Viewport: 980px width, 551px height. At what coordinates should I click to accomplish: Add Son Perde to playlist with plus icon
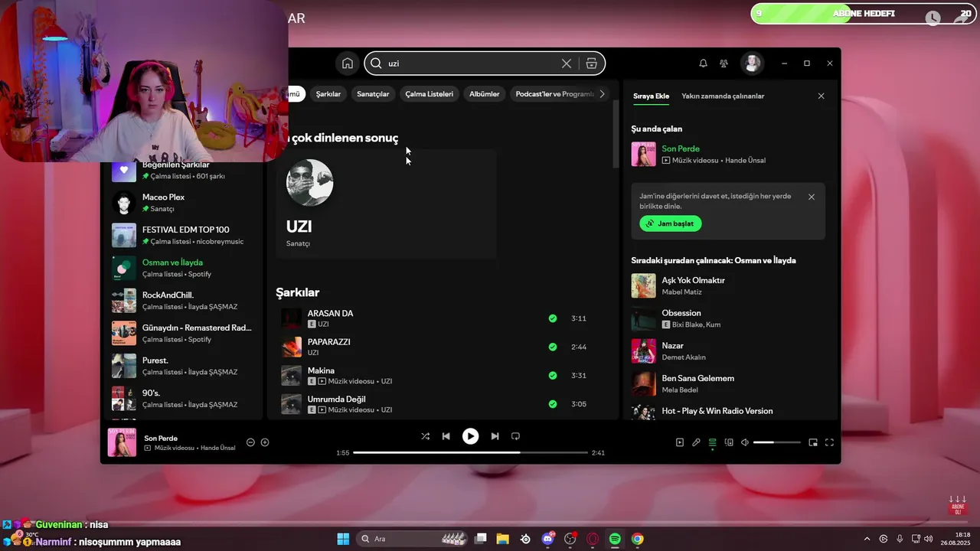(265, 442)
